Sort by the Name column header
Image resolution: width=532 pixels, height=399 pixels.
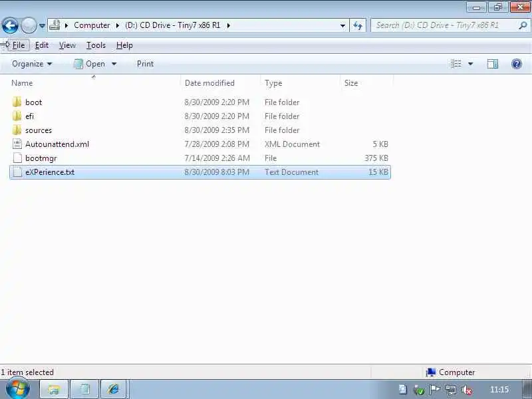[x=94, y=82]
